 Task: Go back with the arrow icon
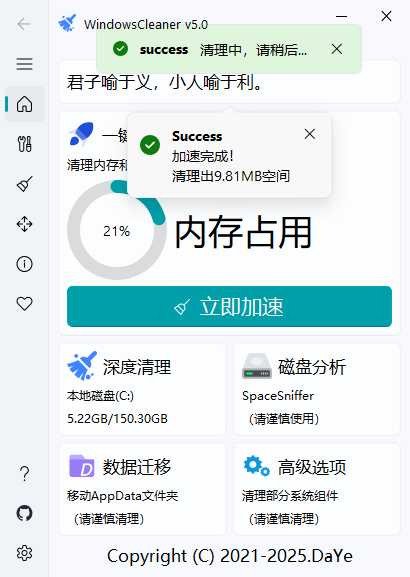[24, 24]
